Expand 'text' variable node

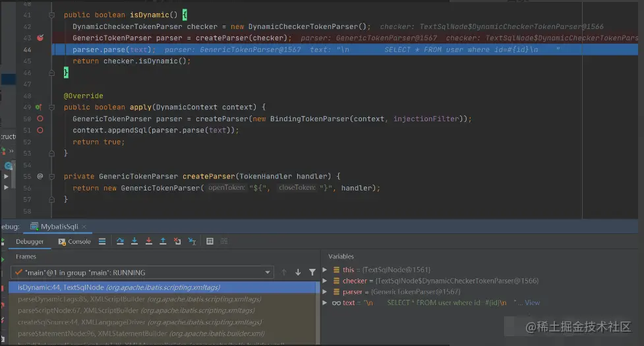(325, 303)
